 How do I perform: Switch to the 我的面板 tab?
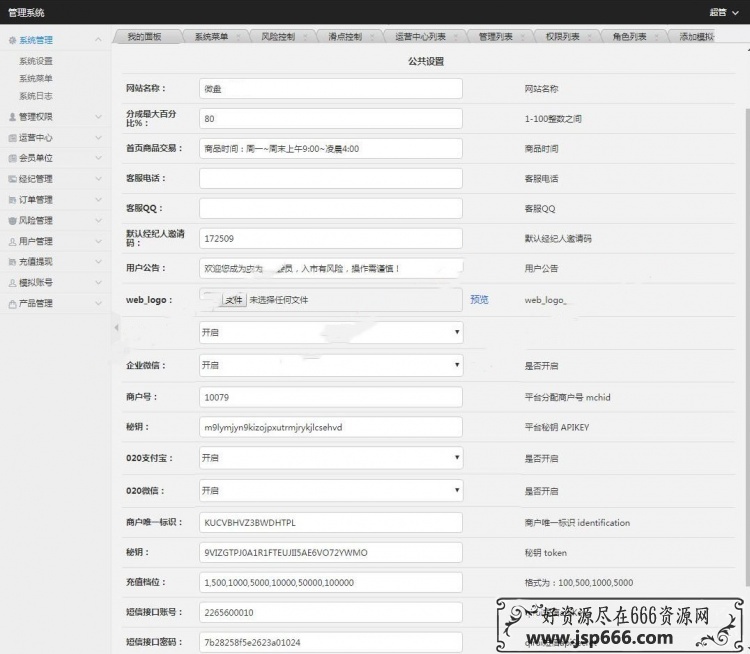pyautogui.click(x=144, y=37)
